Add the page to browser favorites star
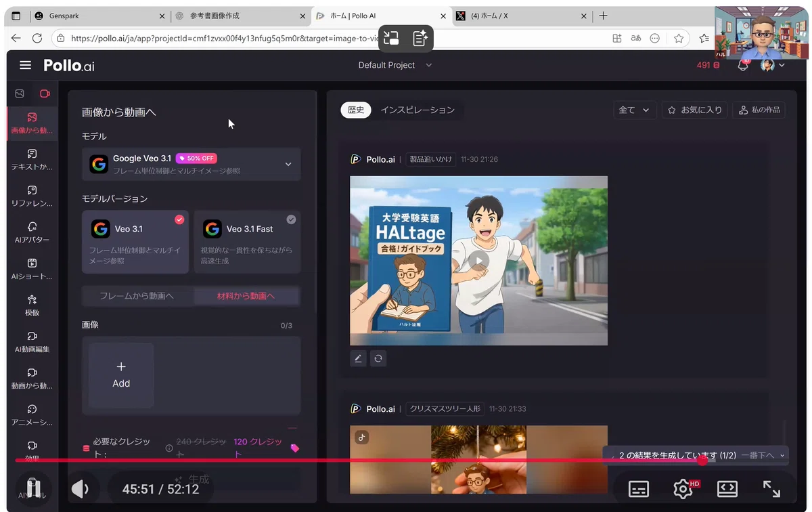The width and height of the screenshot is (812, 512). (x=679, y=39)
